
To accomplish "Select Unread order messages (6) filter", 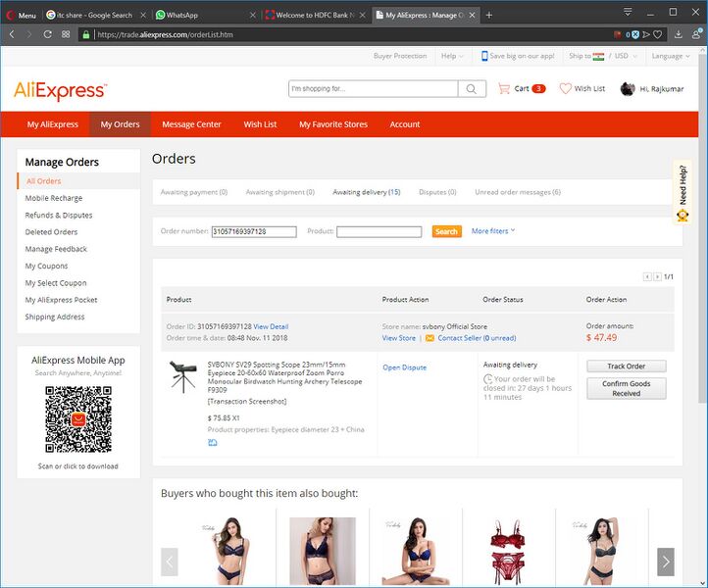I will (x=518, y=192).
